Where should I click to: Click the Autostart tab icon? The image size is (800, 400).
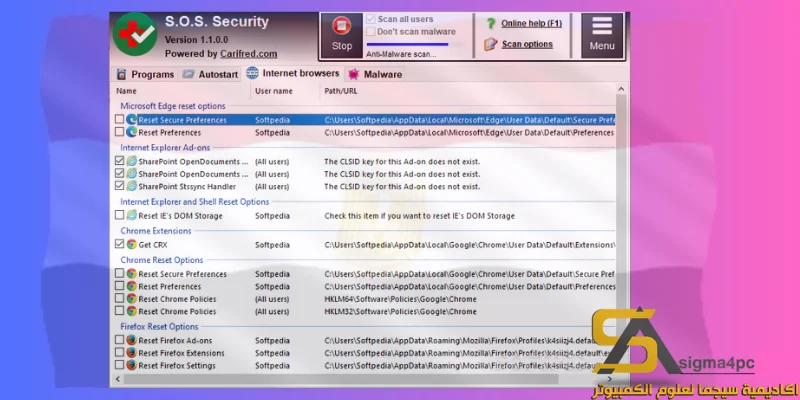click(189, 74)
